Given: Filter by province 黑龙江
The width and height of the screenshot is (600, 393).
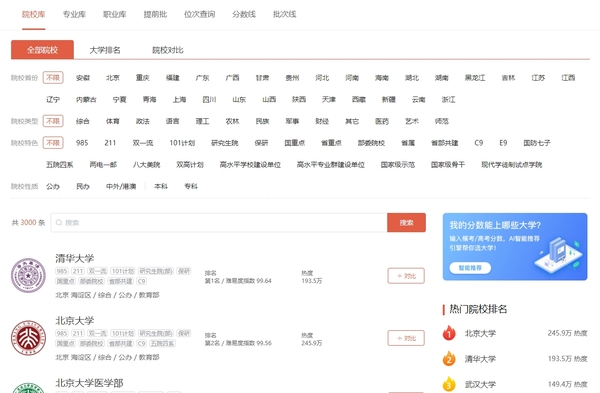Looking at the screenshot, I should pyautogui.click(x=475, y=78).
